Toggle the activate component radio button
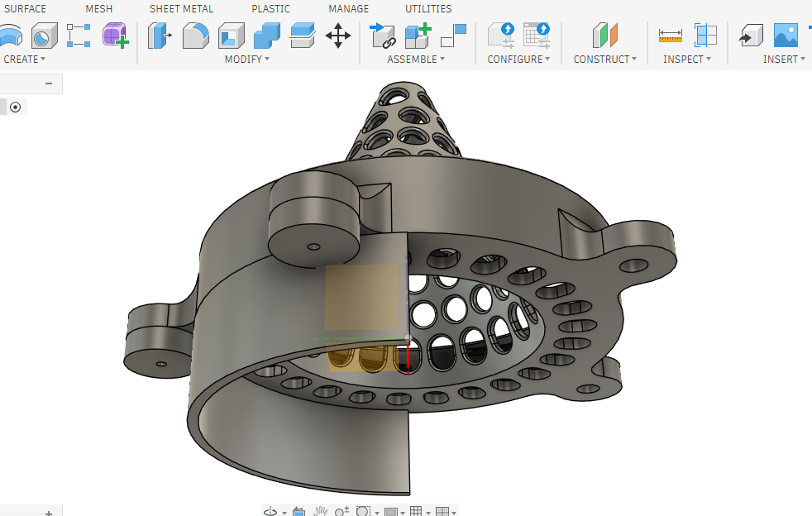This screenshot has width=812, height=516. 15,107
